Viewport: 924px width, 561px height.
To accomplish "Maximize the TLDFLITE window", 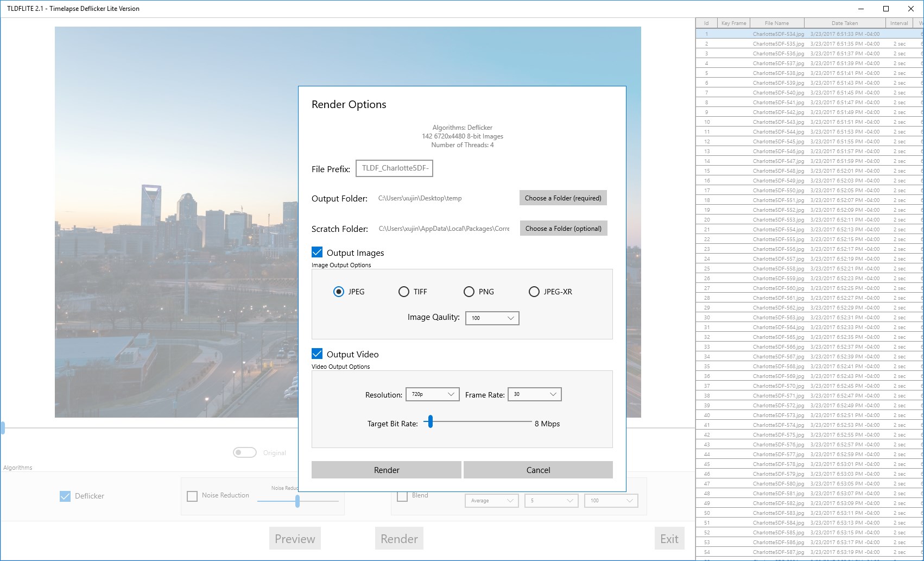I will 886,9.
